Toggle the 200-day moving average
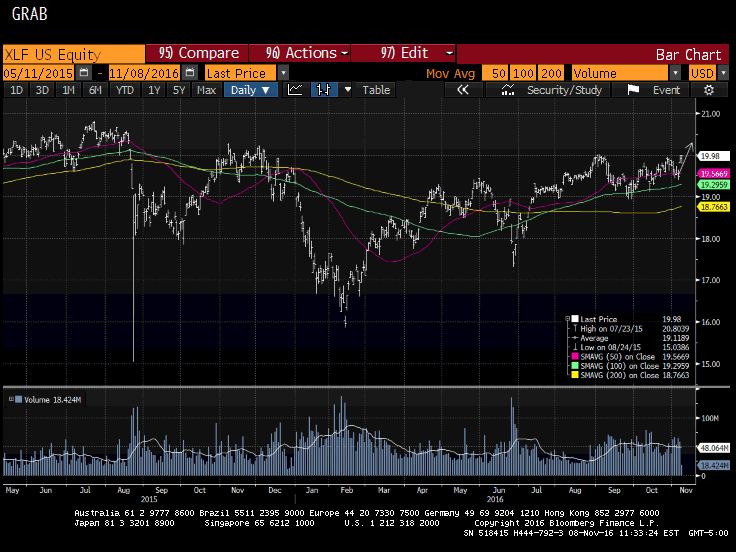736x552 pixels. coord(551,73)
